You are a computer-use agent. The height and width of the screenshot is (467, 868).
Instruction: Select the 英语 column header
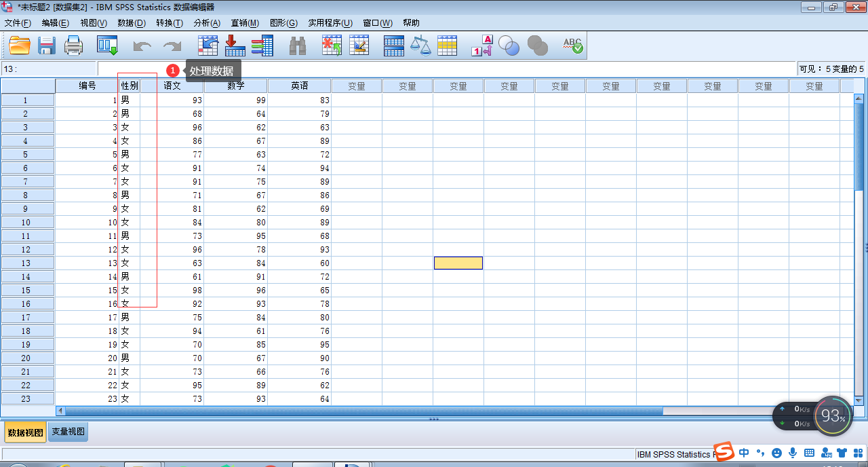299,86
